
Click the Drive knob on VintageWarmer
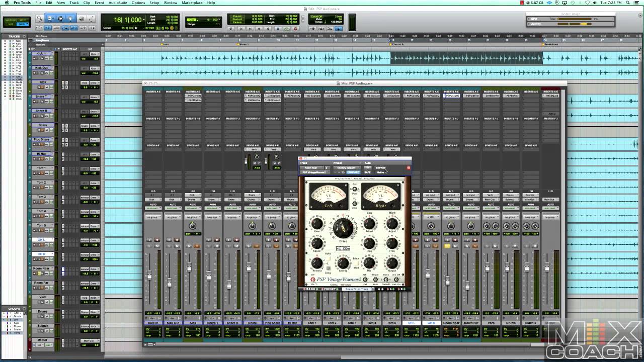click(343, 228)
